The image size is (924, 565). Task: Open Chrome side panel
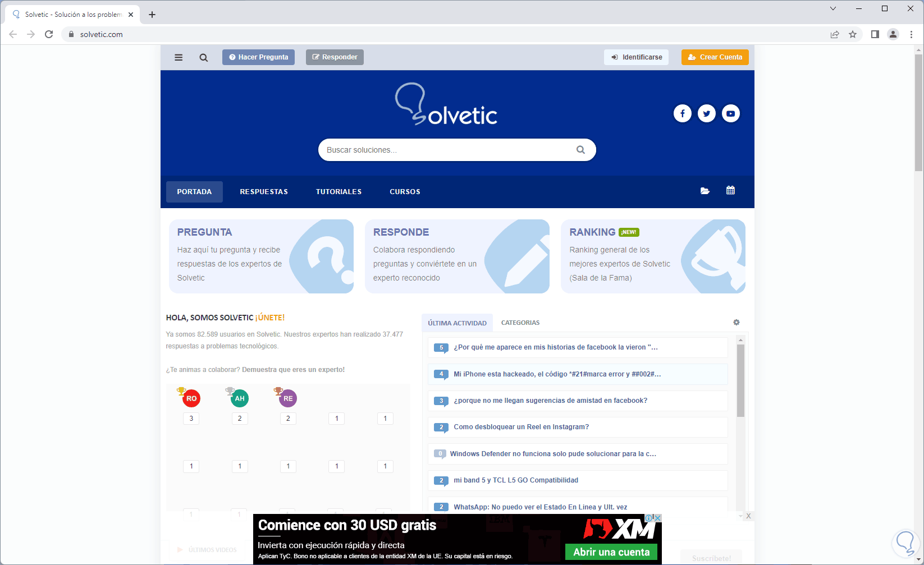[x=875, y=34]
